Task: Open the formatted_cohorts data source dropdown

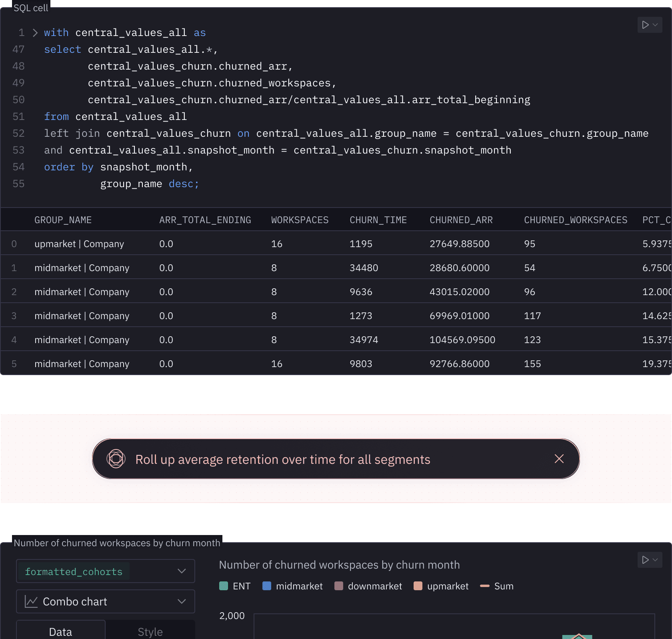Action: click(105, 571)
